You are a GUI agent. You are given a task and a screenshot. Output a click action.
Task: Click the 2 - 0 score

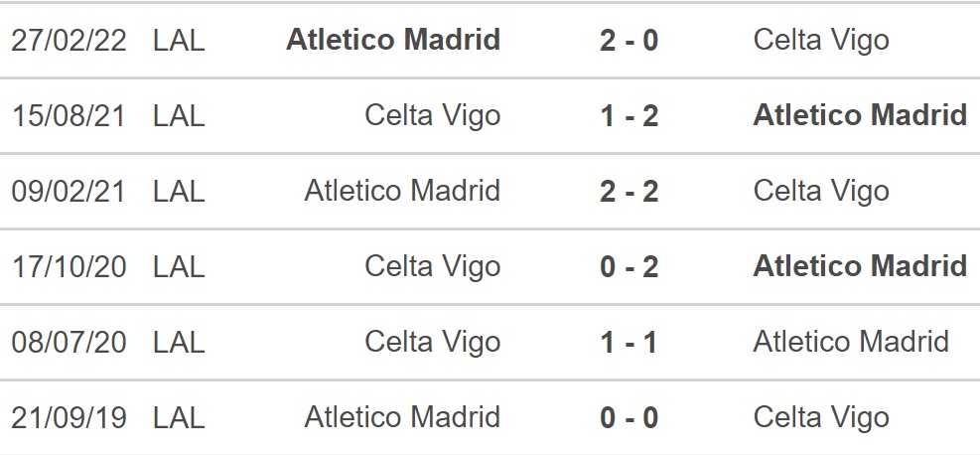point(629,41)
